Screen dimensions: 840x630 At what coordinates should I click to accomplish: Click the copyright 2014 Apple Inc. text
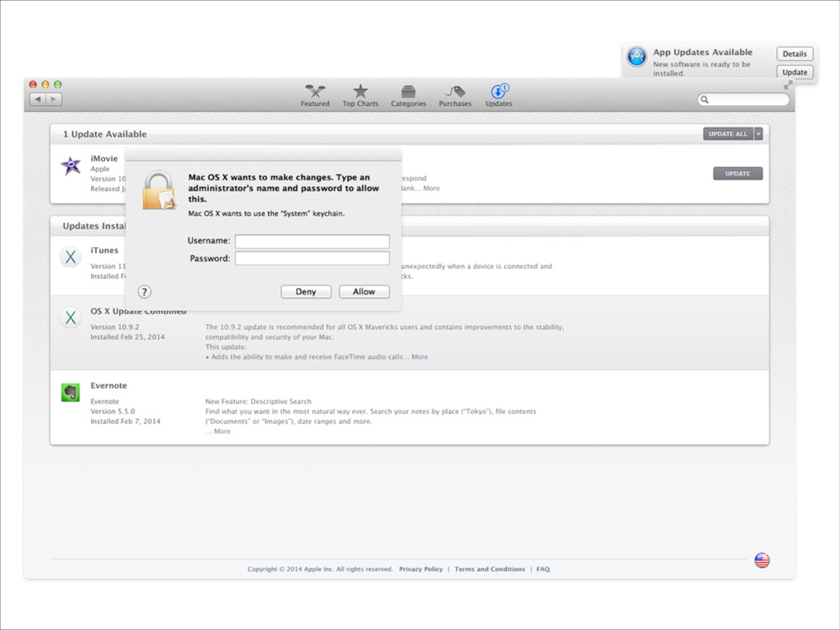coord(320,569)
